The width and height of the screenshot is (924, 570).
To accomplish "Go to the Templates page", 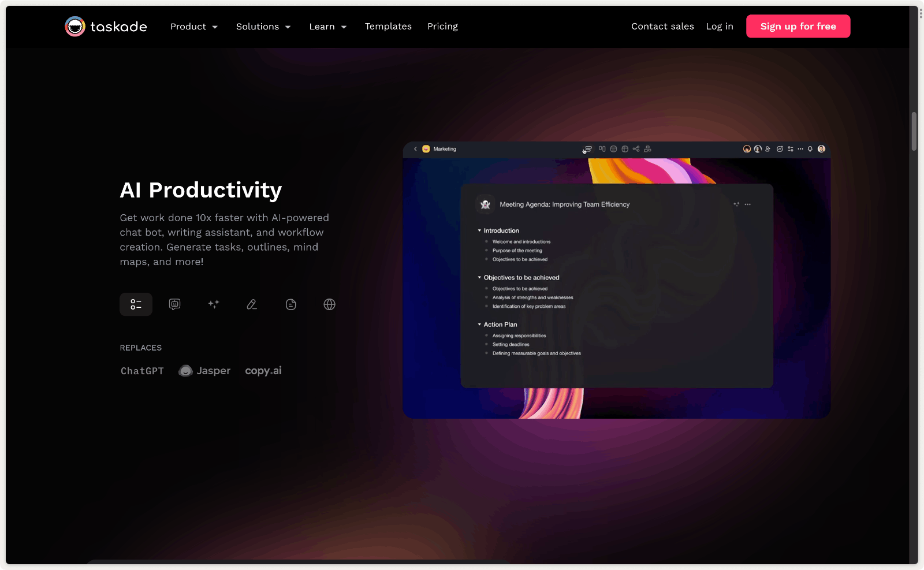I will pos(388,27).
